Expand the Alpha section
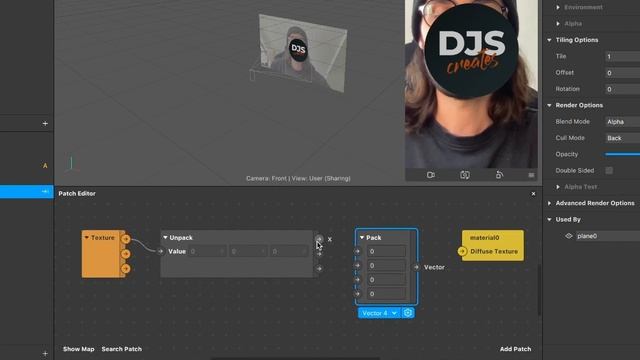This screenshot has height=360, width=640. (x=558, y=24)
